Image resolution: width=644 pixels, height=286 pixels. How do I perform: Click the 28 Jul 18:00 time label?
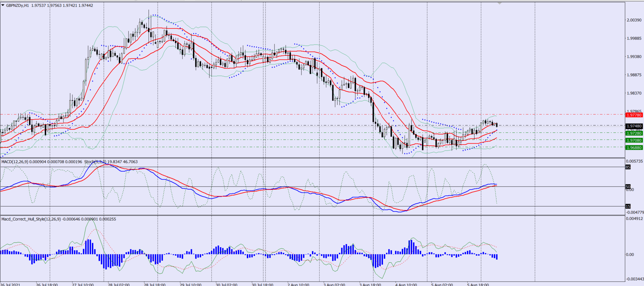[x=155, y=284]
